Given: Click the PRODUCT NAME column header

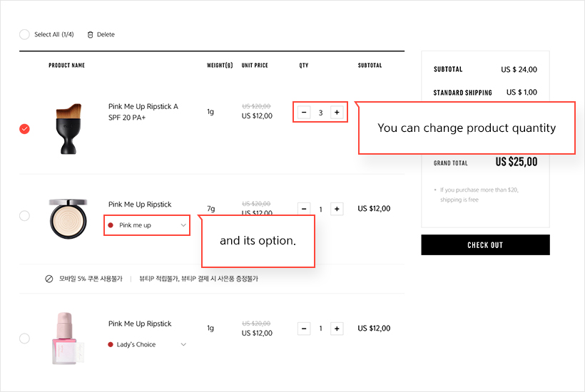Looking at the screenshot, I should [66, 65].
